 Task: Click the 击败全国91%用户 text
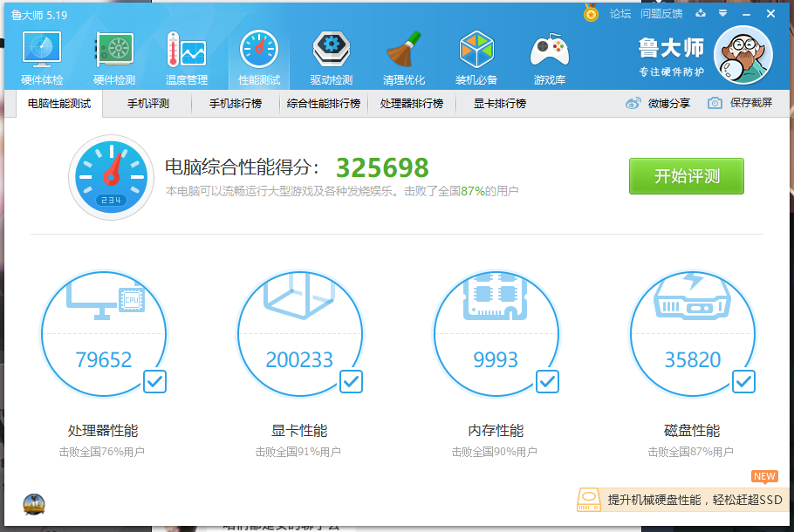coord(298,452)
